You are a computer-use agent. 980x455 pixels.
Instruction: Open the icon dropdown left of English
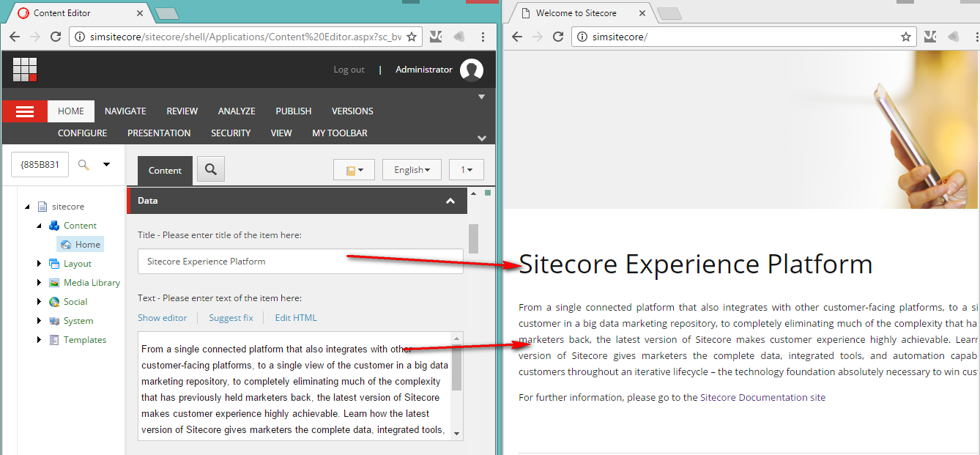(x=354, y=170)
